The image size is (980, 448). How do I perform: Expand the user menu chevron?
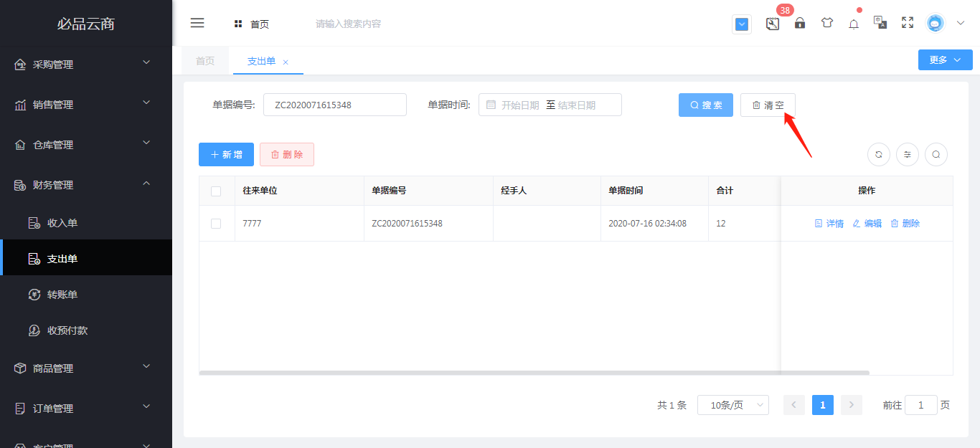coord(961,23)
